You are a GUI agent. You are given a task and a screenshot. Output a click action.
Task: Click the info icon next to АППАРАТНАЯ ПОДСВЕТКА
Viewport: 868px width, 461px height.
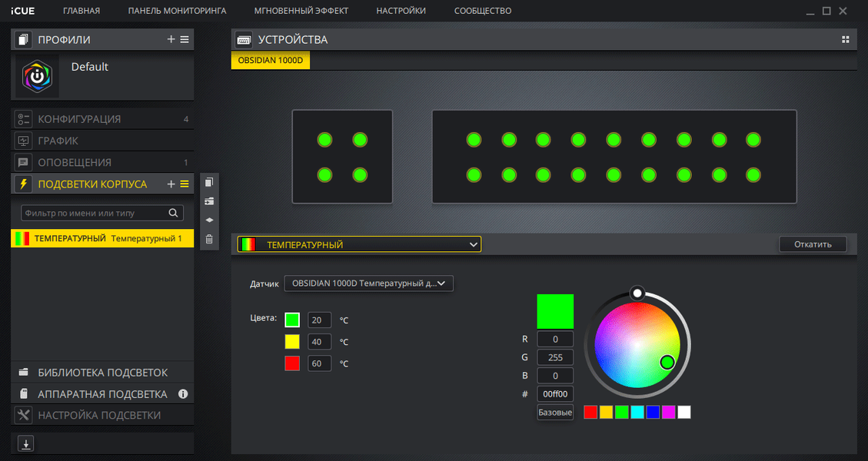(x=183, y=394)
